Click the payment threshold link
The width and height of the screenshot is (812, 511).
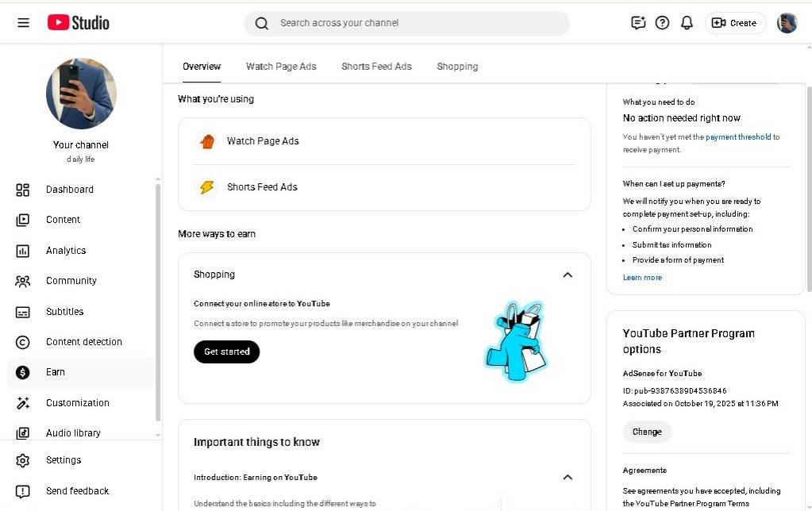[x=738, y=137]
